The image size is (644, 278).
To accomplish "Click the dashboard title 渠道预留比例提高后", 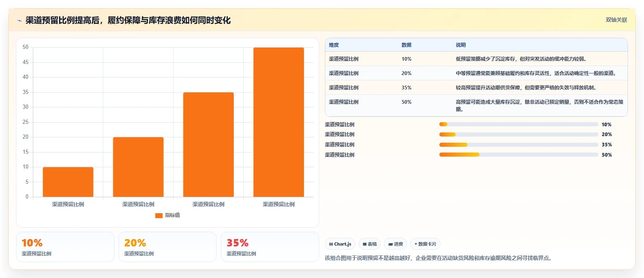I will [128, 21].
